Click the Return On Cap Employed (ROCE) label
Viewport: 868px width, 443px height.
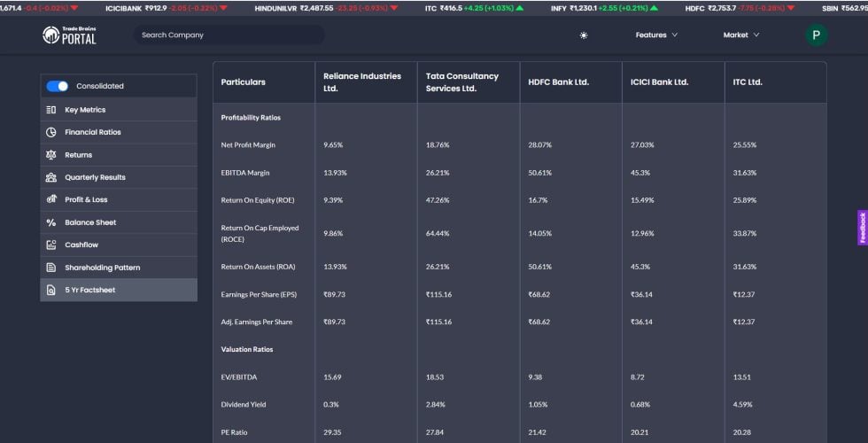click(x=260, y=234)
